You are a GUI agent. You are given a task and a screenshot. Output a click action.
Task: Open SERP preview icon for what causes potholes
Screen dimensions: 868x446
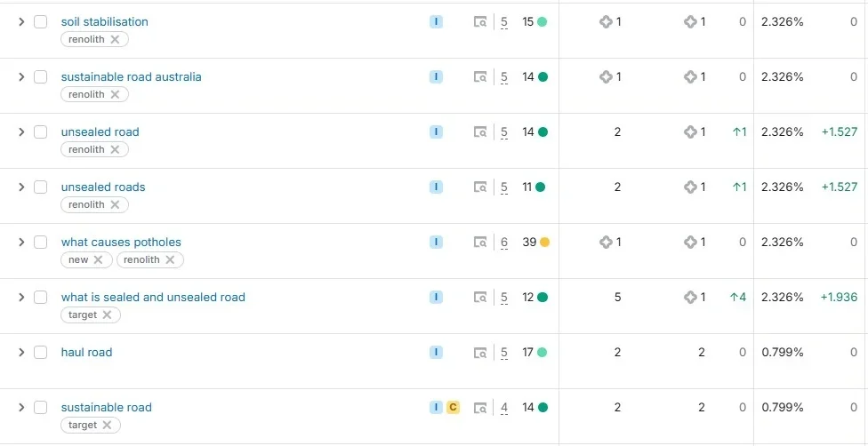click(x=480, y=243)
